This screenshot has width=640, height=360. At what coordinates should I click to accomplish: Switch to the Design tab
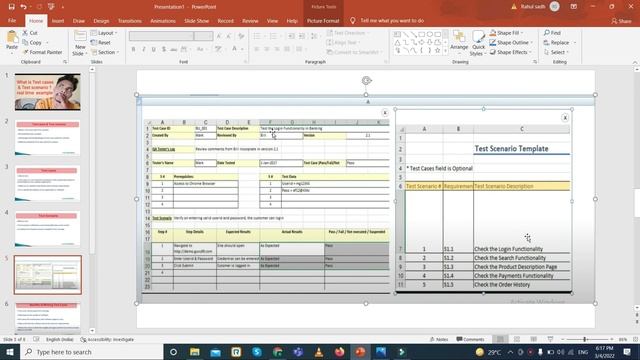[101, 21]
